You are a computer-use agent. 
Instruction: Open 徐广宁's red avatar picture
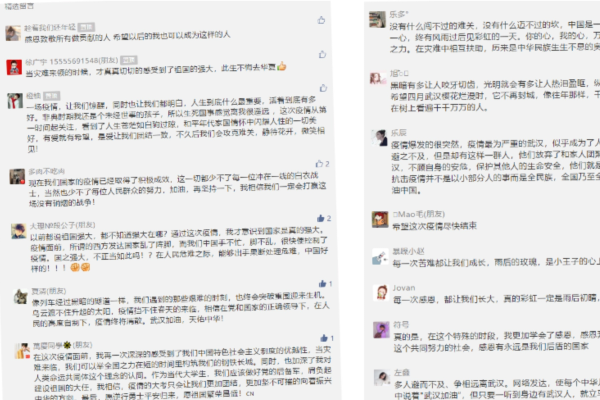pyautogui.click(x=14, y=67)
